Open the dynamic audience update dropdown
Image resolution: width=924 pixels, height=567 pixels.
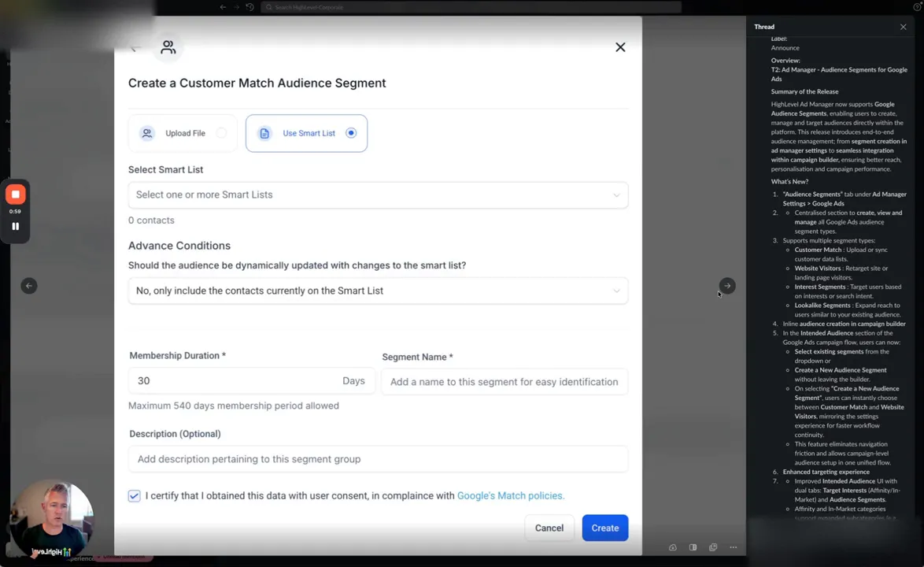(378, 291)
